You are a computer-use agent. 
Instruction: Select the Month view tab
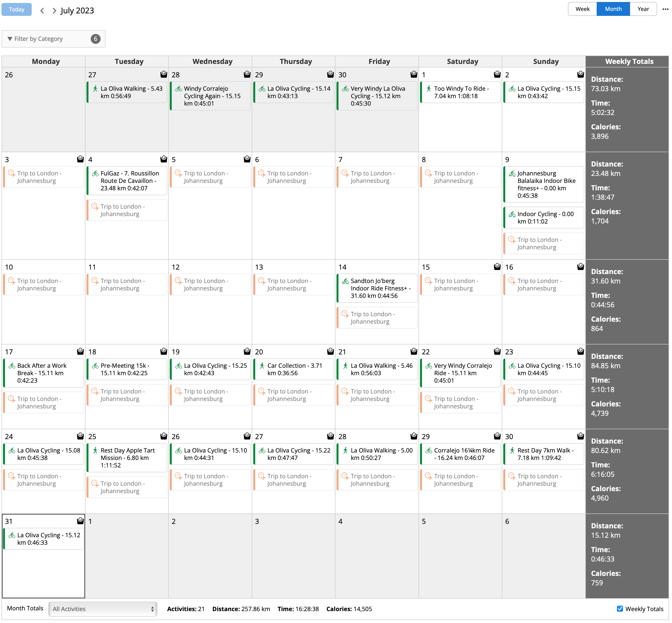613,9
